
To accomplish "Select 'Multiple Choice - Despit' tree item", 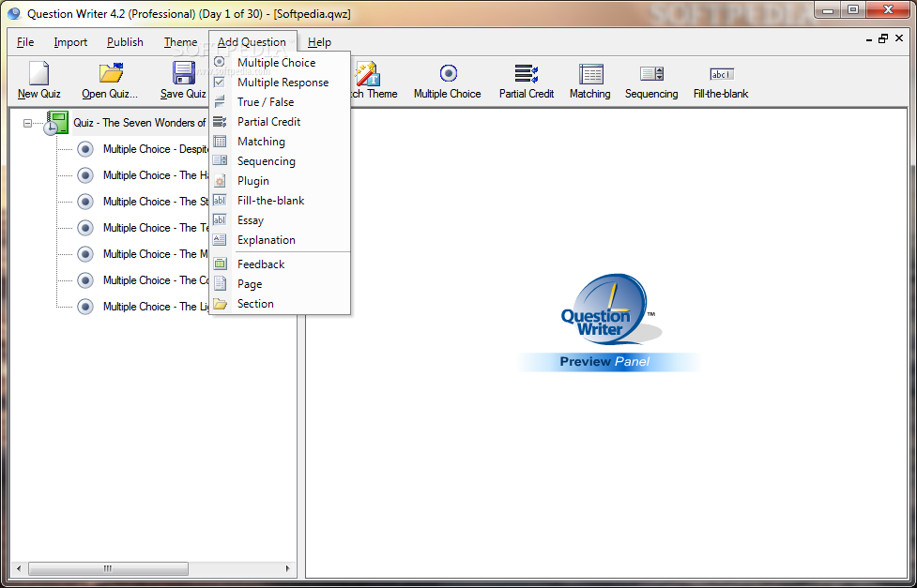I will click(x=156, y=149).
